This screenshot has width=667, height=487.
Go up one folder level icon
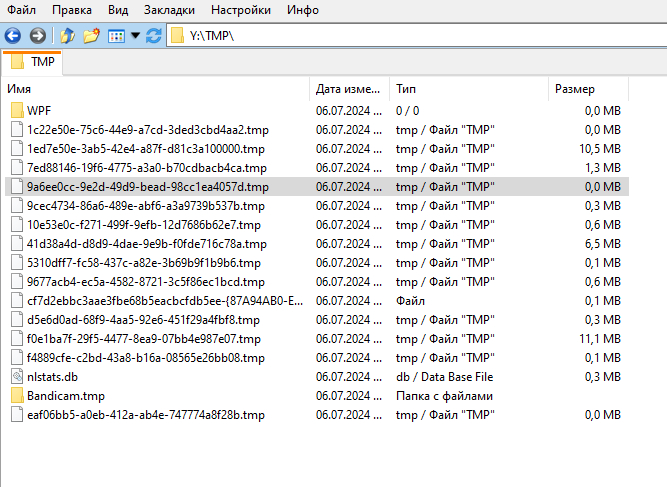pos(67,36)
